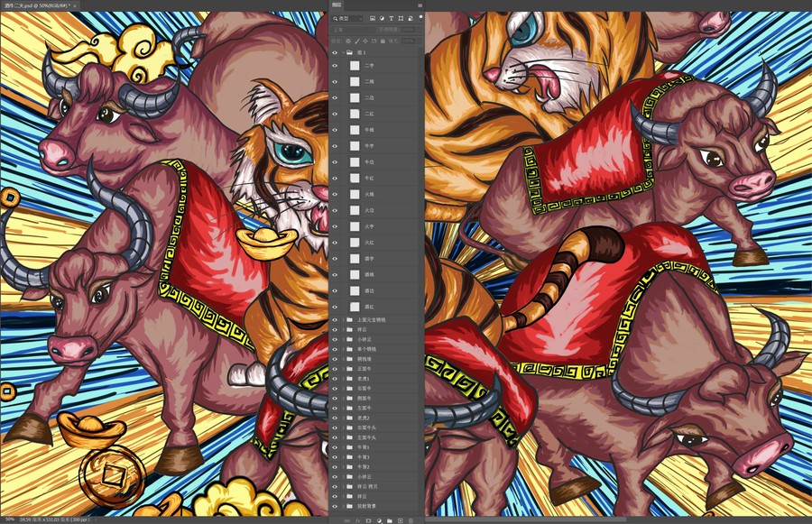Lock all padlock icon
Viewport: 812px width, 524px height.
[x=381, y=41]
